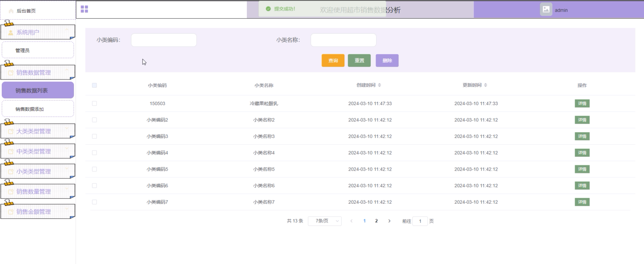
Task: Click the 小类名称5 cell
Action: pos(264,169)
